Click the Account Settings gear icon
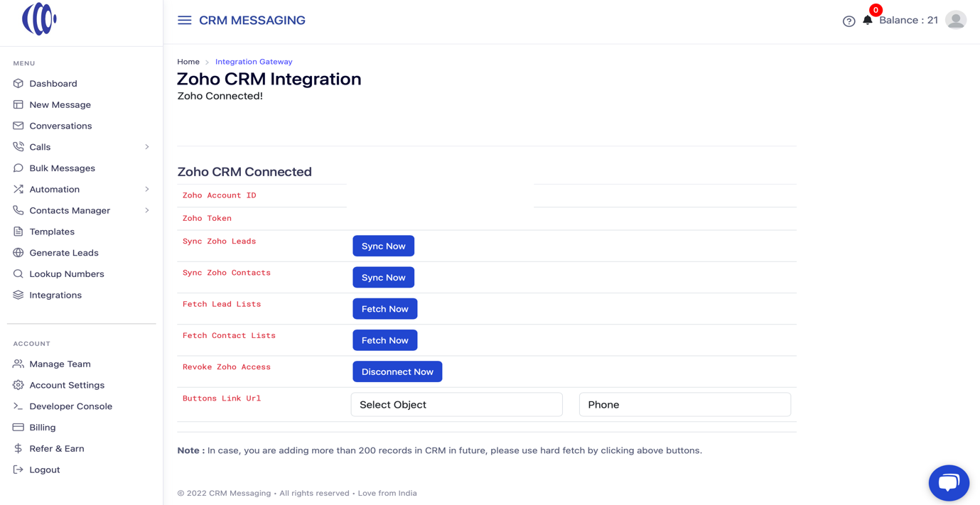The width and height of the screenshot is (980, 505). point(18,385)
